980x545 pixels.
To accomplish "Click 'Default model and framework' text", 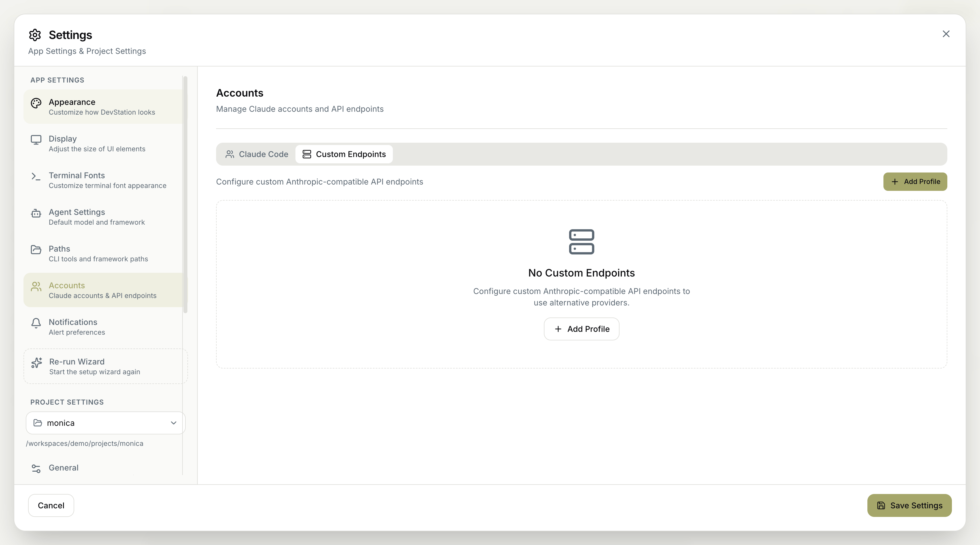I will point(97,222).
